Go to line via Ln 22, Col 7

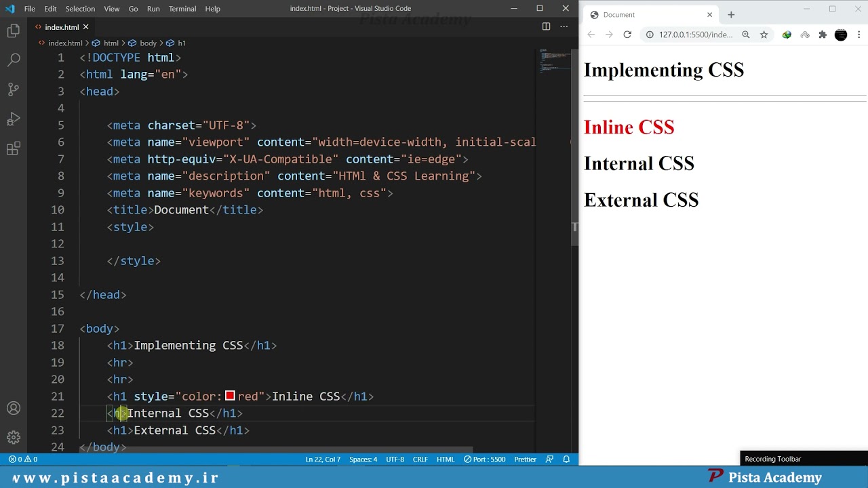click(323, 460)
